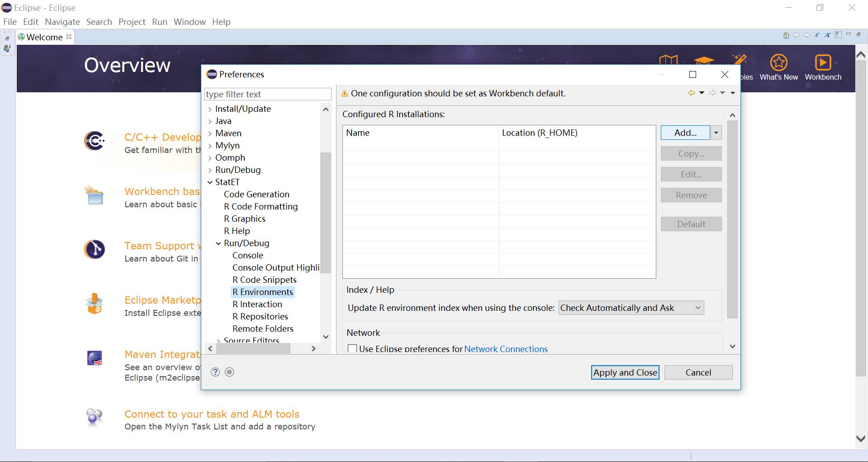Viewport: 868px width, 462px height.
Task: Open the Run menu
Action: 160,22
